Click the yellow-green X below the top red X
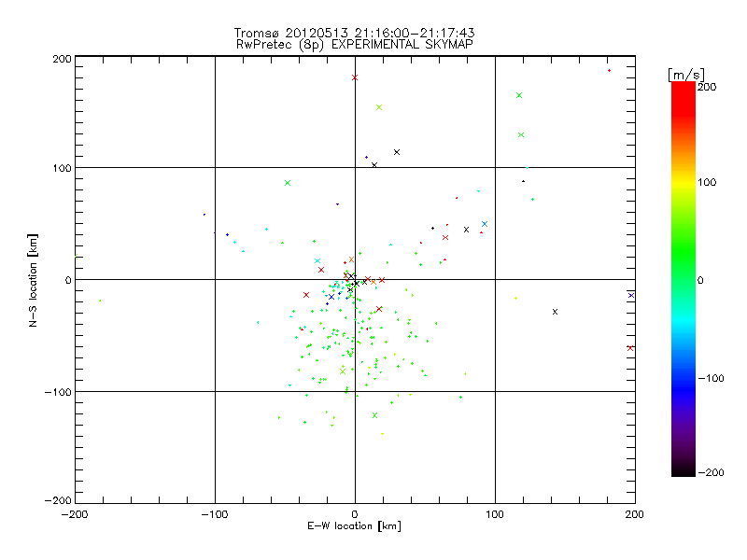 379,107
